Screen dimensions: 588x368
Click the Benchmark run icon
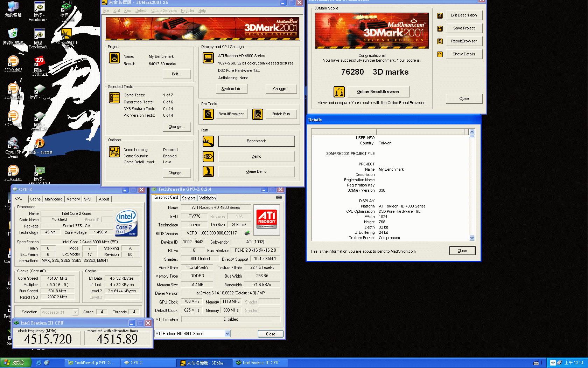coord(208,141)
